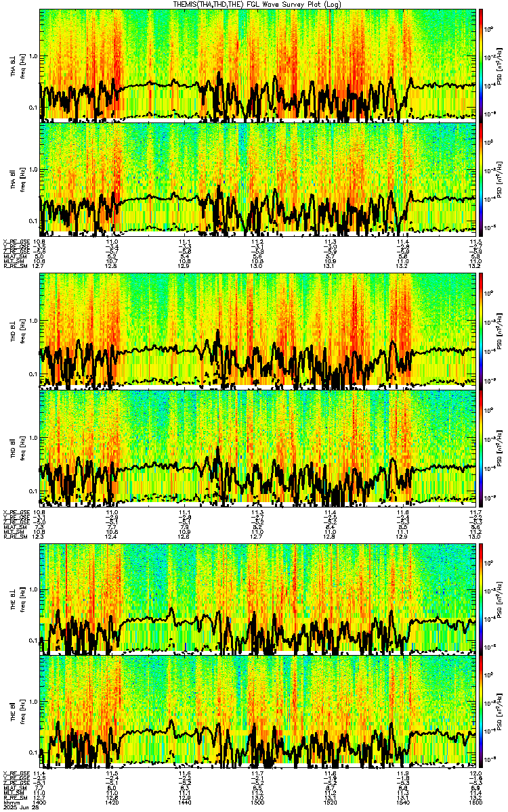The image size is (508, 812).
Task: Click 'X_RE_GSE' label under the THE panels
Action: click(16, 773)
